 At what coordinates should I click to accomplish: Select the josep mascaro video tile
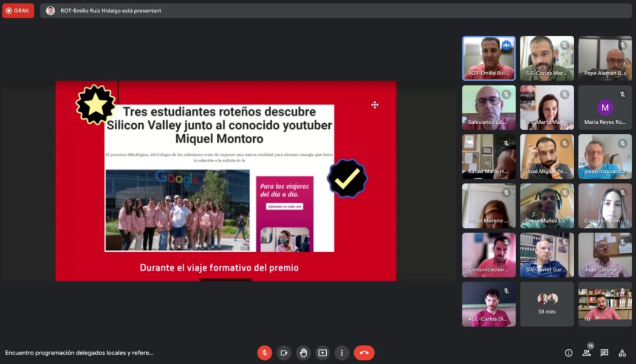pos(605,157)
